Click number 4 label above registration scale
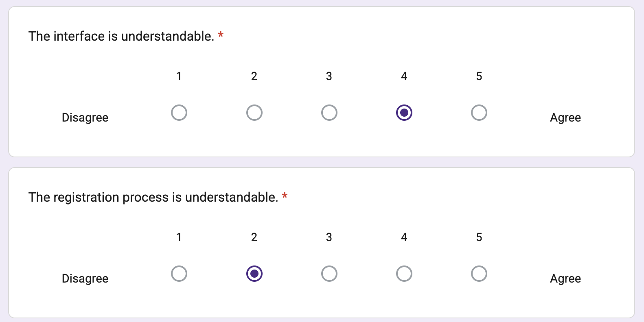The width and height of the screenshot is (644, 322). (404, 237)
